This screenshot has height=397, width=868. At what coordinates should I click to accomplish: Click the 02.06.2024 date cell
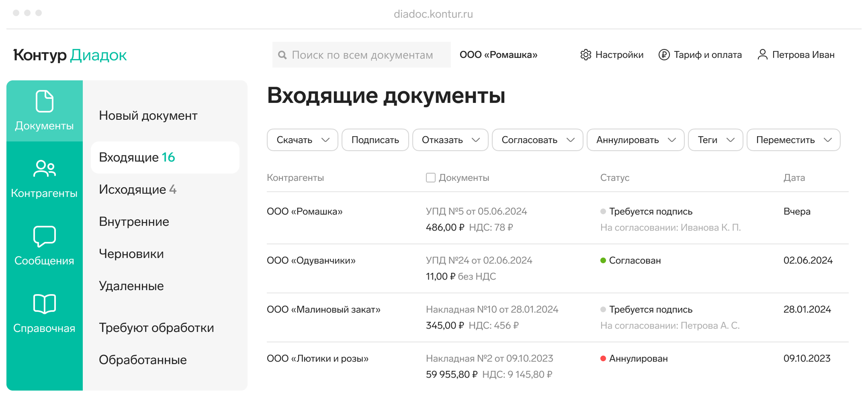(808, 260)
